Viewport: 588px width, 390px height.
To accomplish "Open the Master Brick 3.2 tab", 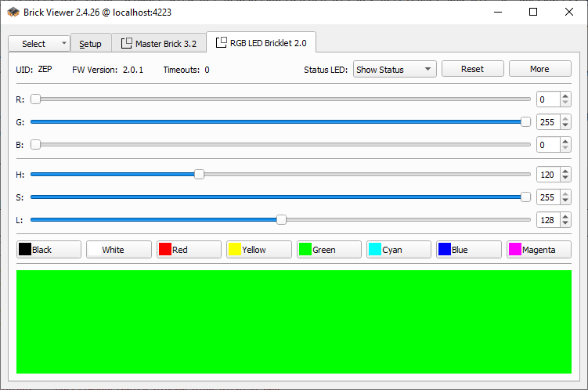I will pyautogui.click(x=159, y=44).
